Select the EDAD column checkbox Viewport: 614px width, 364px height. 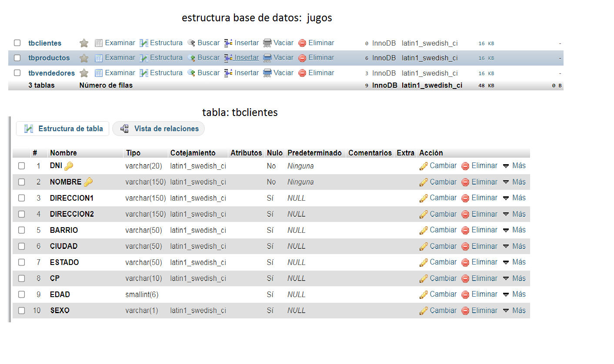click(x=21, y=295)
